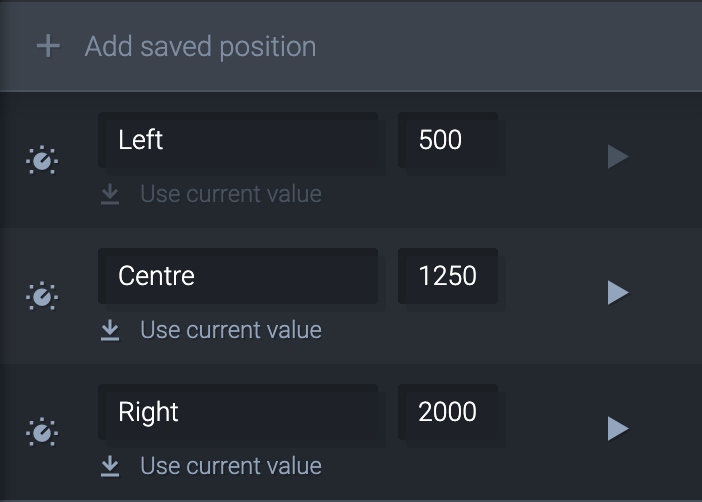
Task: Click download arrow icon under Left row
Action: (x=110, y=195)
